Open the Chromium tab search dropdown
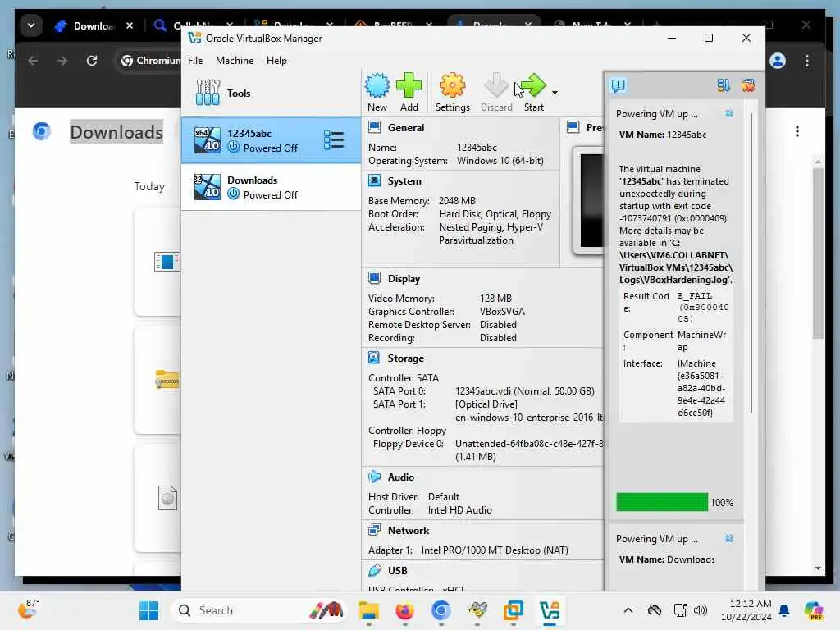 click(x=31, y=25)
